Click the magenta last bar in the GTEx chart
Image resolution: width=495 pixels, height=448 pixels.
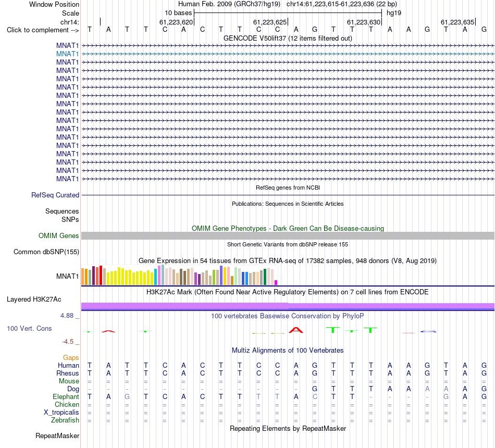[x=276, y=282]
